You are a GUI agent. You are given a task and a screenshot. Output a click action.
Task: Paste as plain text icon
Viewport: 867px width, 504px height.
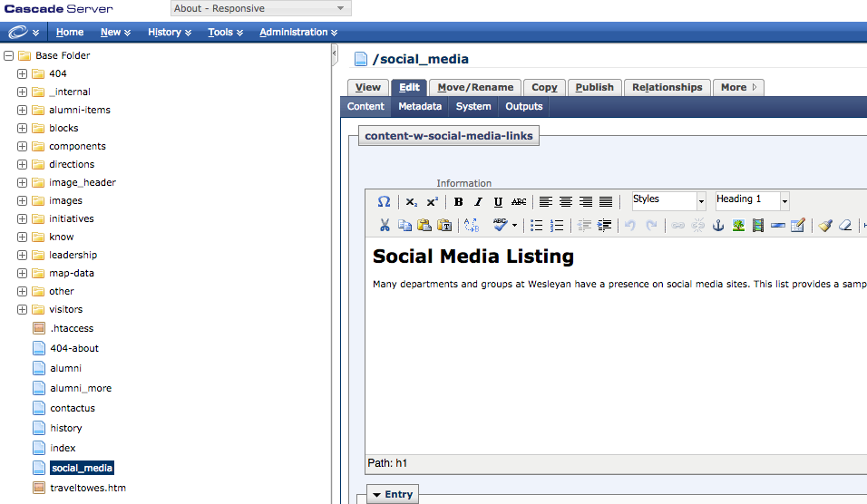coord(444,225)
